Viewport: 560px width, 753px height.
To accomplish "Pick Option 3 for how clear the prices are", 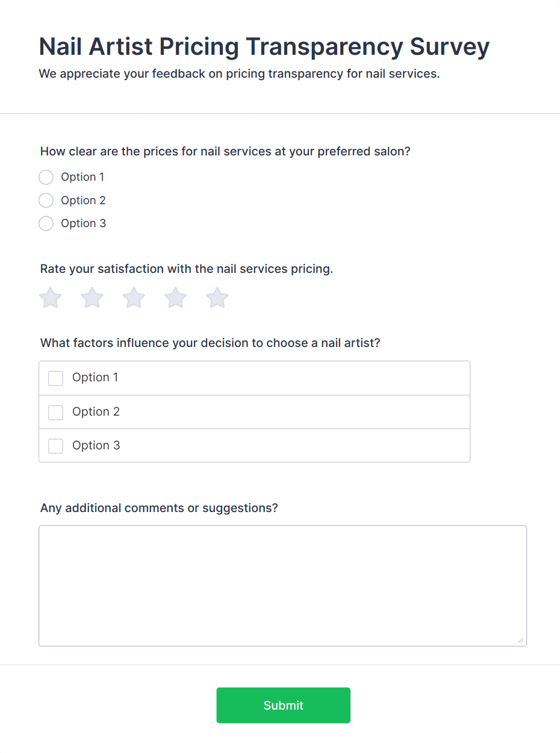I will point(46,223).
